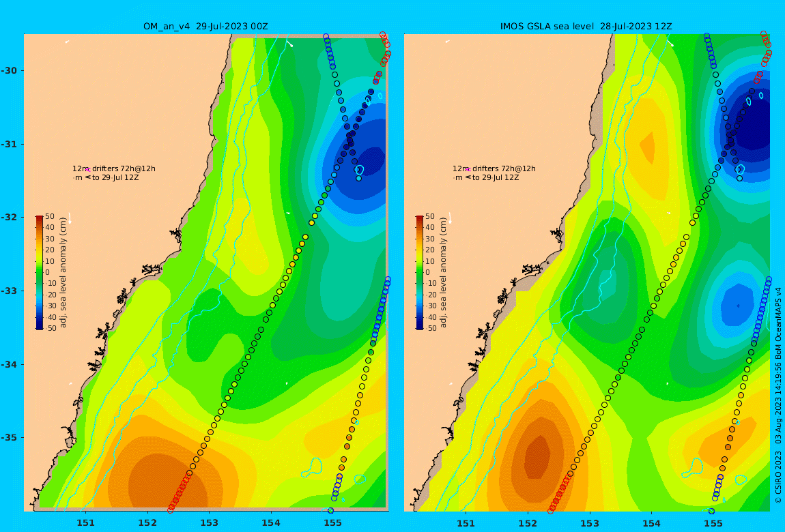The height and width of the screenshot is (532, 785).
Task: Click the 154 longitude label under left map
Action: click(271, 523)
